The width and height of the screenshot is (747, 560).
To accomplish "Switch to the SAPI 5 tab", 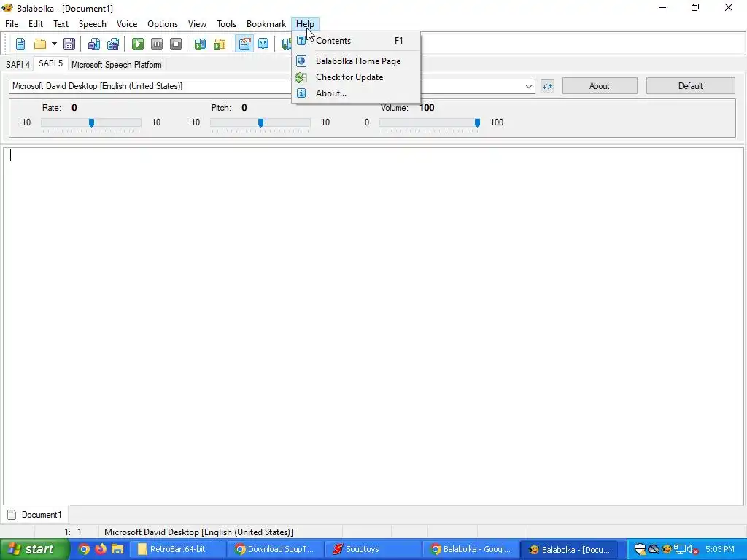I will tap(50, 63).
